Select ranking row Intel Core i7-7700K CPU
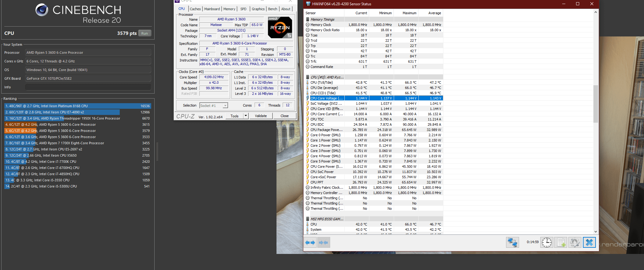Image resolution: width=644 pixels, height=270 pixels. (77, 162)
